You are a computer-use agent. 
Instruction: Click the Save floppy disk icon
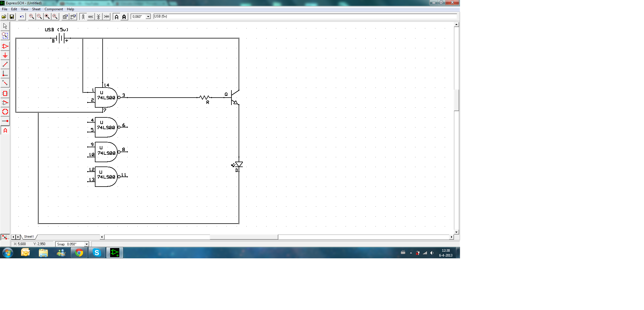coord(12,17)
